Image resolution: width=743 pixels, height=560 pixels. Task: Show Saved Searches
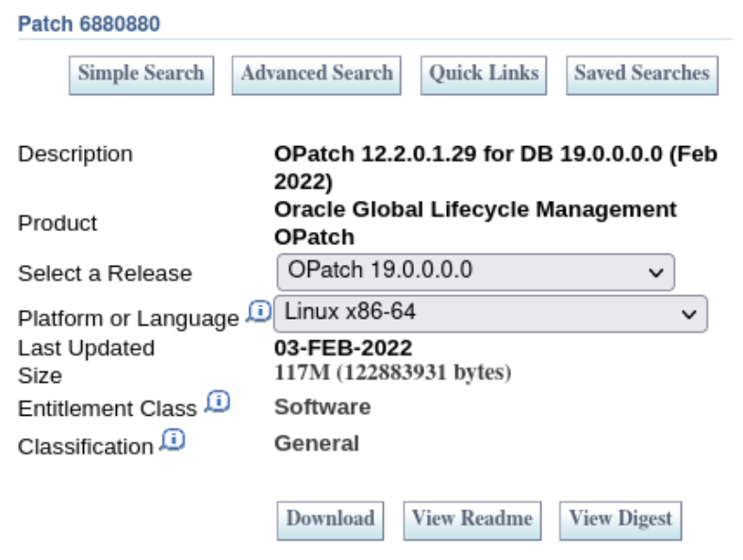[642, 75]
